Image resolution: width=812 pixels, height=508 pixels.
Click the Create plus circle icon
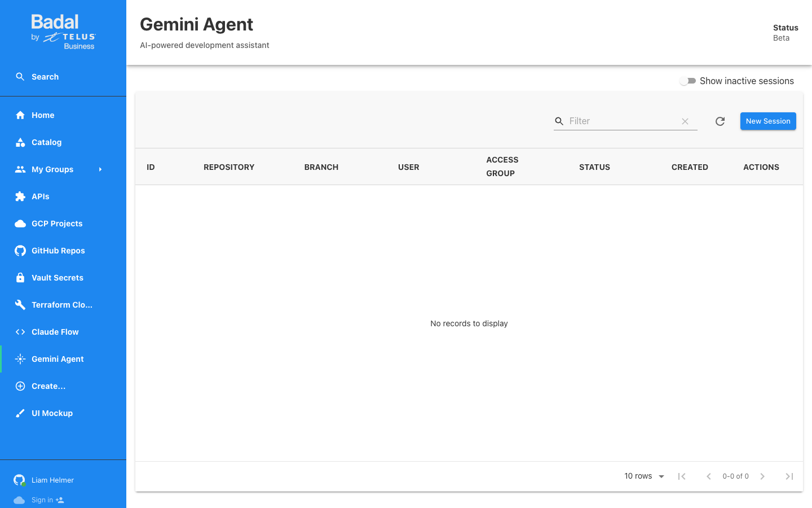pyautogui.click(x=20, y=386)
